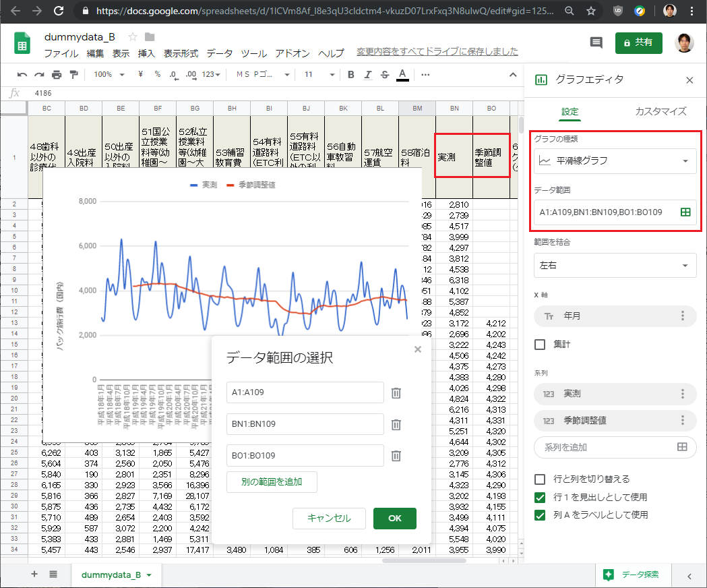This screenshot has width=707, height=588.
Task: Open the print dialog icon in toolbar
Action: (57, 75)
